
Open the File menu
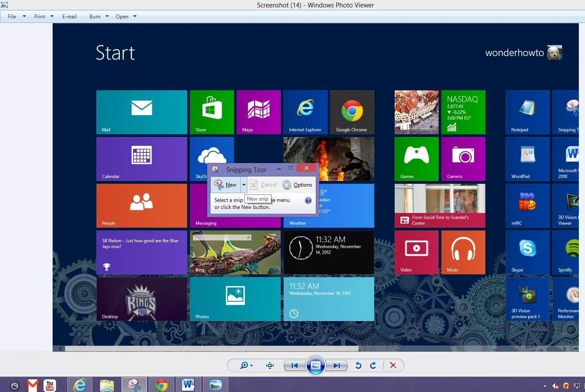tap(12, 16)
